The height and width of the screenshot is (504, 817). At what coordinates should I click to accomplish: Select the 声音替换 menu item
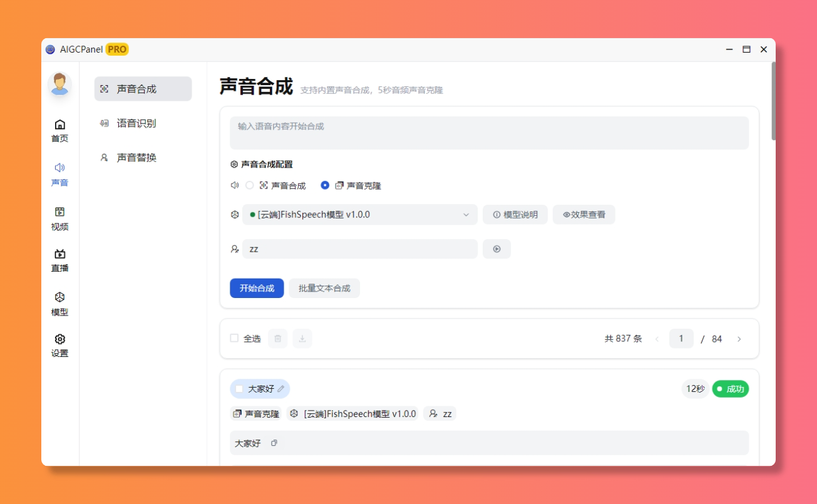tap(143, 157)
